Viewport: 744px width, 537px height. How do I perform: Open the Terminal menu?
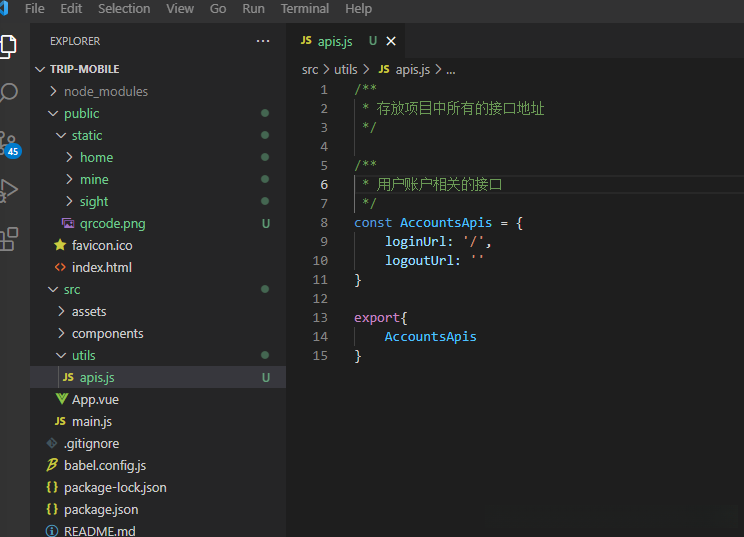(x=305, y=8)
